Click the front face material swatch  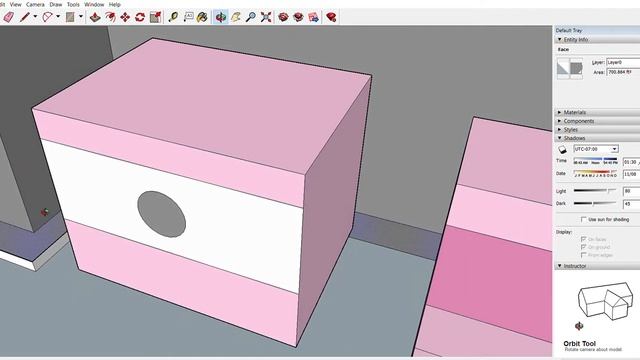(563, 68)
